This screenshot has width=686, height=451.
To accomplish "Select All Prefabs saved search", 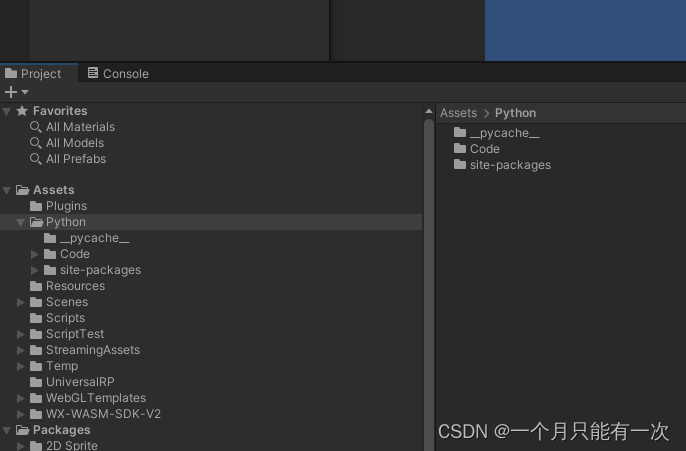I will tap(76, 159).
